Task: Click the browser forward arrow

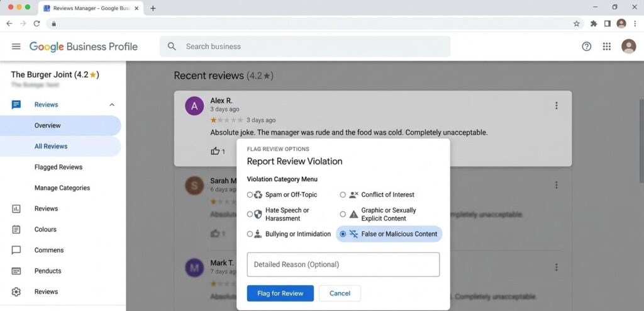Action: pyautogui.click(x=23, y=23)
